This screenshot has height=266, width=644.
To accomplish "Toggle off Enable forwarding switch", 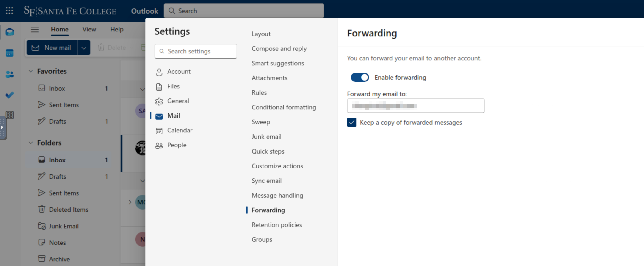I will (x=360, y=77).
